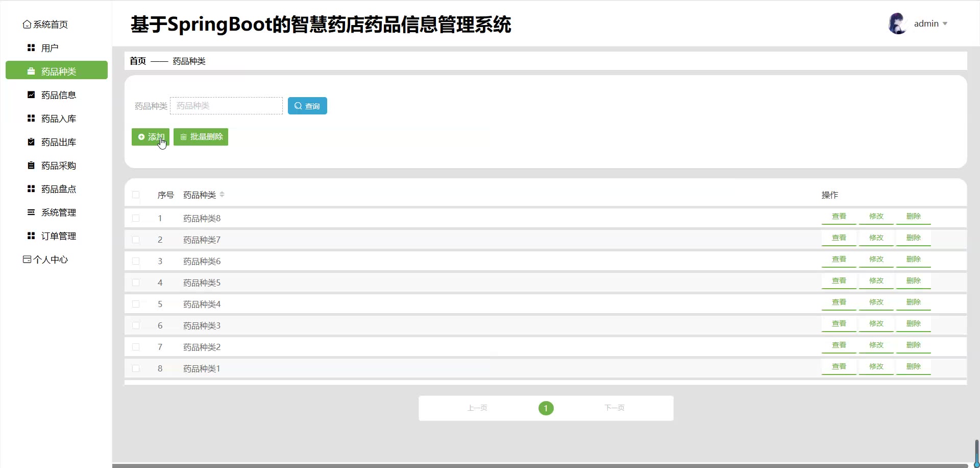This screenshot has height=468, width=980.
Task: Click the grid icon next to 订单管理
Action: pyautogui.click(x=31, y=236)
